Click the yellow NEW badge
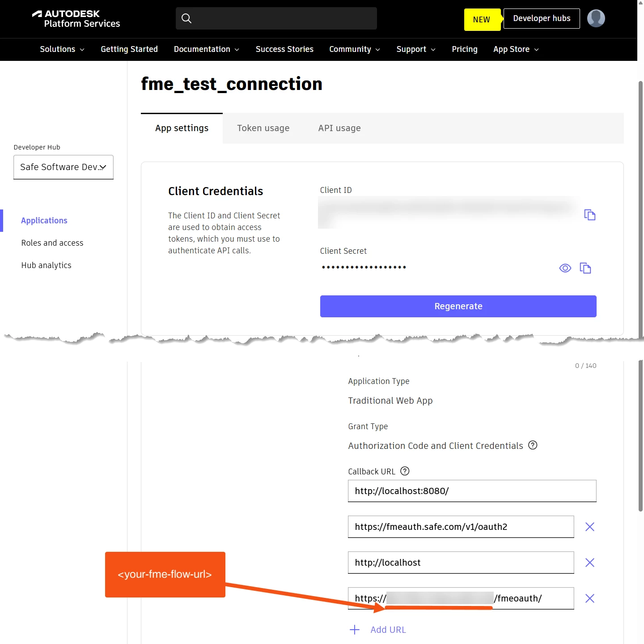This screenshot has width=644, height=644. click(482, 20)
